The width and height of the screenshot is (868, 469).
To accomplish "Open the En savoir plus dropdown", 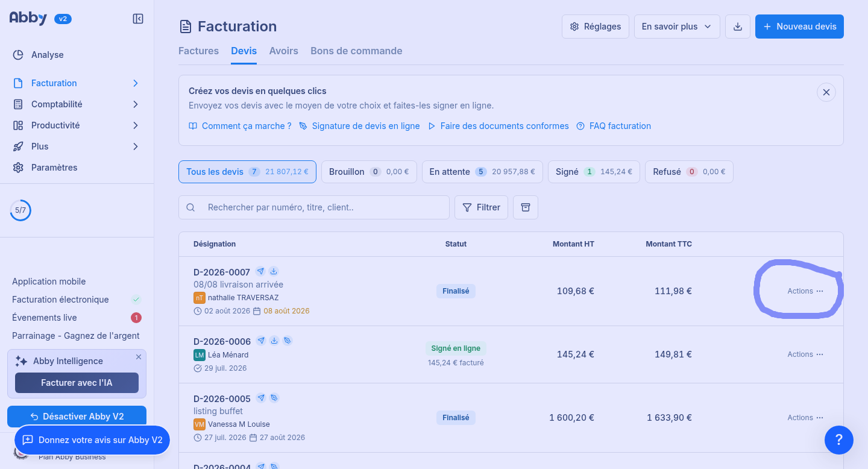I will coord(677,27).
